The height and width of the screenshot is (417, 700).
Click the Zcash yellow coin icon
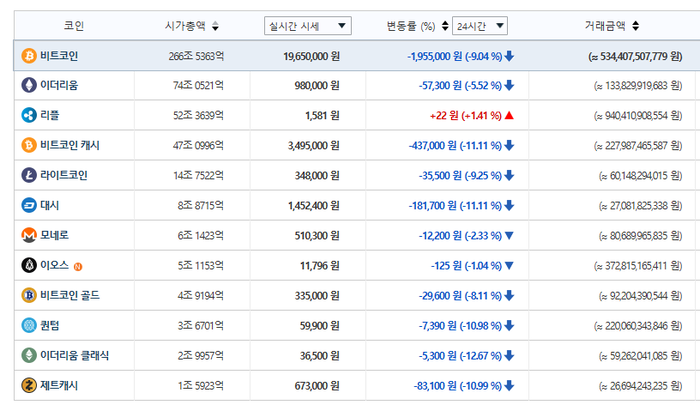29,385
